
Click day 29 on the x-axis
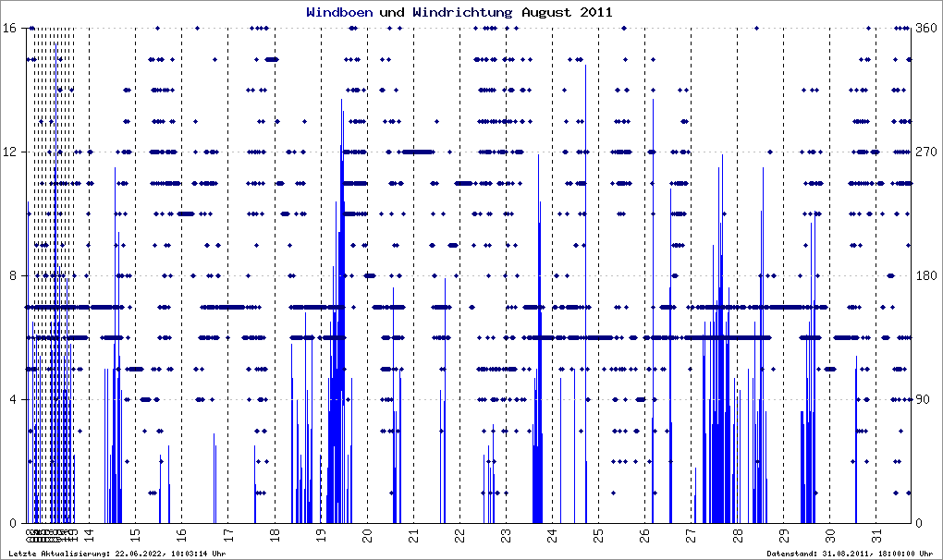[784, 535]
